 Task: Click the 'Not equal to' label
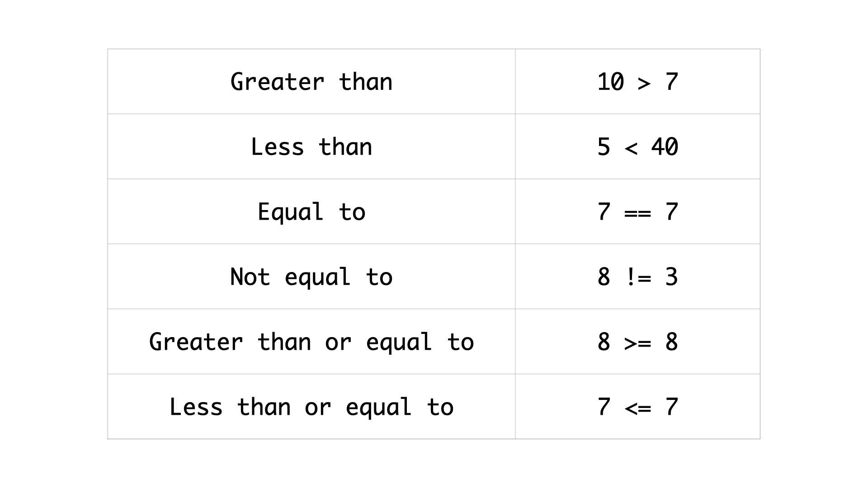311,277
